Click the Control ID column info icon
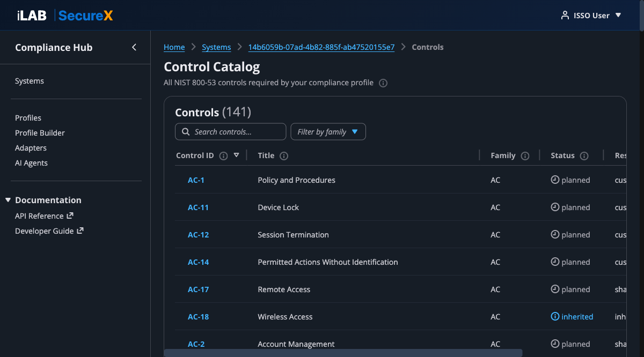Viewport: 644px width, 357px height. (224, 156)
